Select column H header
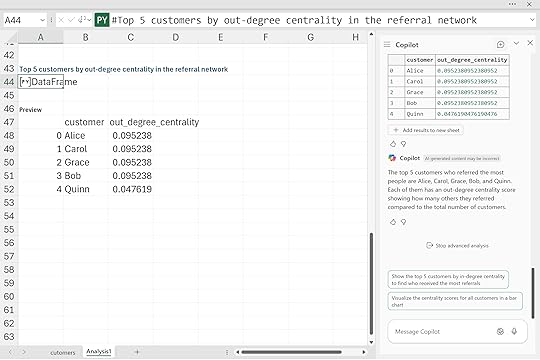This screenshot has width=540, height=360. coord(355,37)
